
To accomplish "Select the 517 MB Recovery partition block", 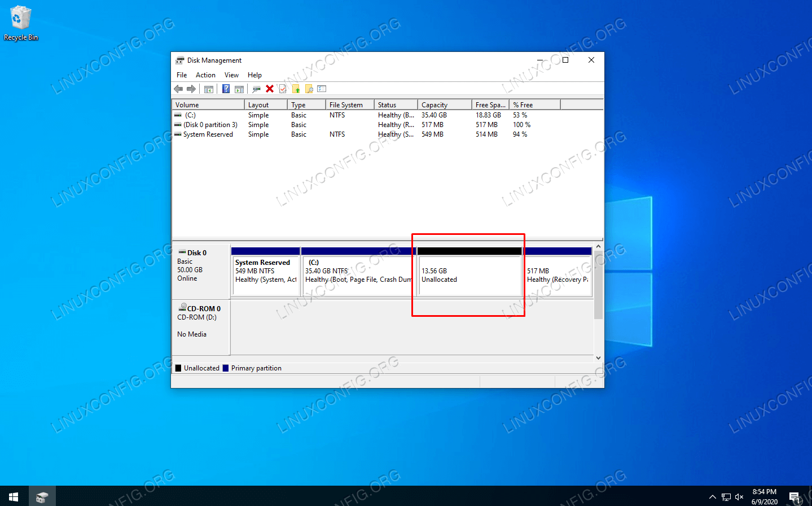I will click(x=558, y=272).
